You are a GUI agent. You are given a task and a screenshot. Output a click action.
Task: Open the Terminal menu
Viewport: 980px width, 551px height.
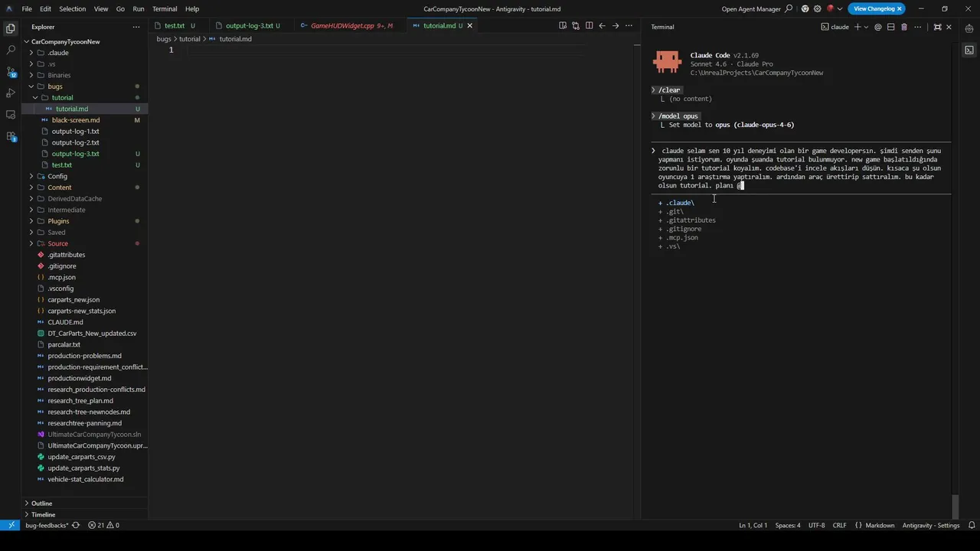tap(165, 8)
